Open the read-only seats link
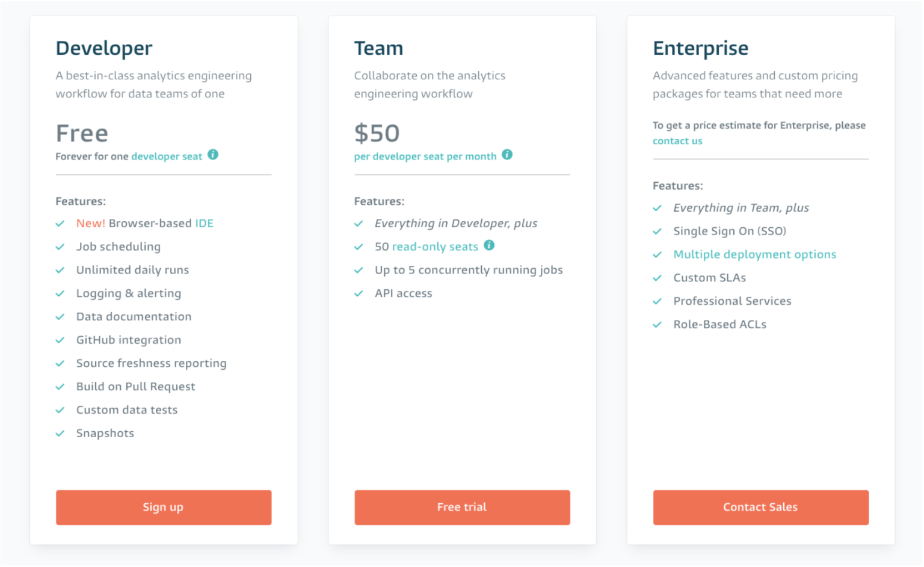The width and height of the screenshot is (924, 567). coord(435,247)
